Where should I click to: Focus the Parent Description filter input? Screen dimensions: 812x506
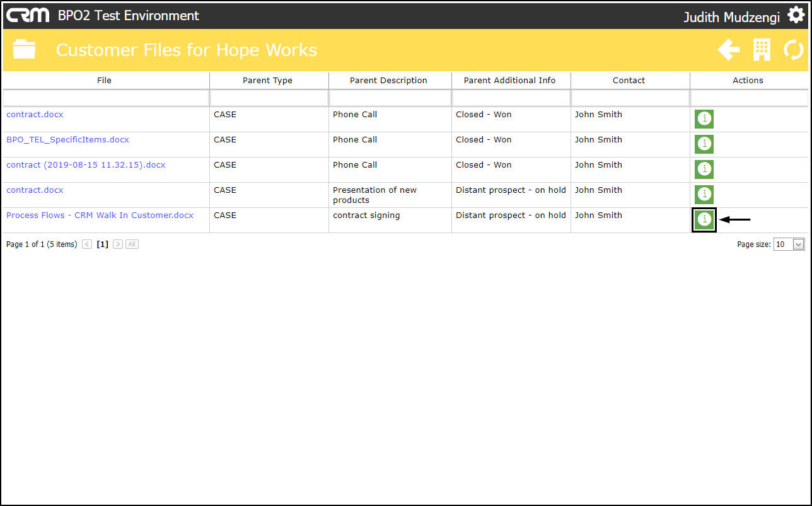(x=390, y=98)
